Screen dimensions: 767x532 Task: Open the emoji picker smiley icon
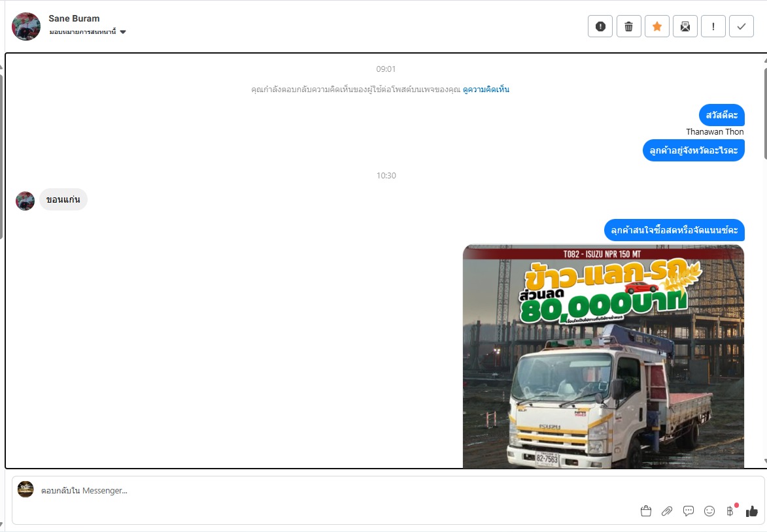click(709, 511)
